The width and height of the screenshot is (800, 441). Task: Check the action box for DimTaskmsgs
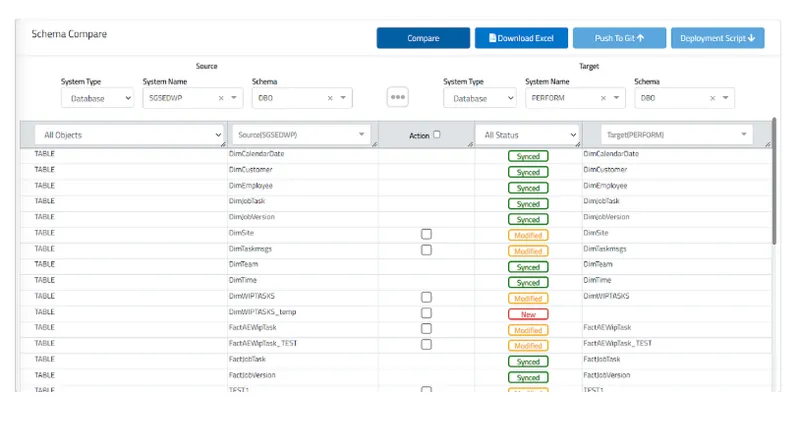(426, 250)
